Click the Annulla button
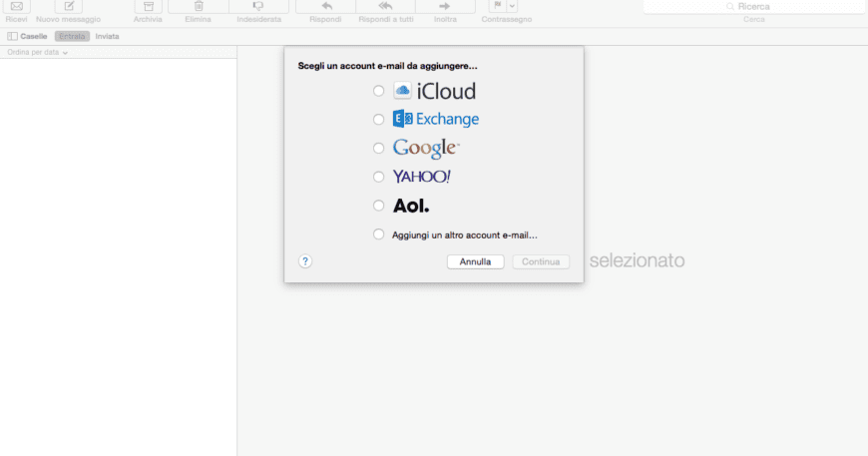The height and width of the screenshot is (456, 868). pos(476,261)
